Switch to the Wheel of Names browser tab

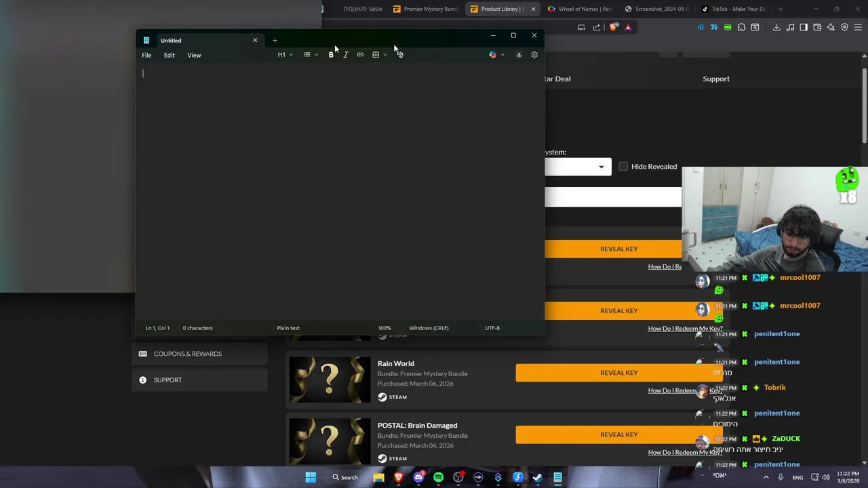coord(580,9)
